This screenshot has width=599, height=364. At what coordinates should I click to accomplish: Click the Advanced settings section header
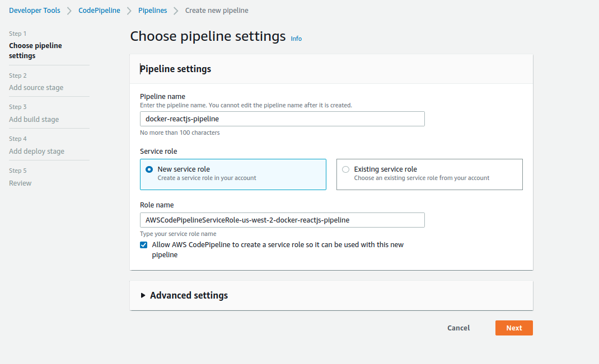(189, 295)
